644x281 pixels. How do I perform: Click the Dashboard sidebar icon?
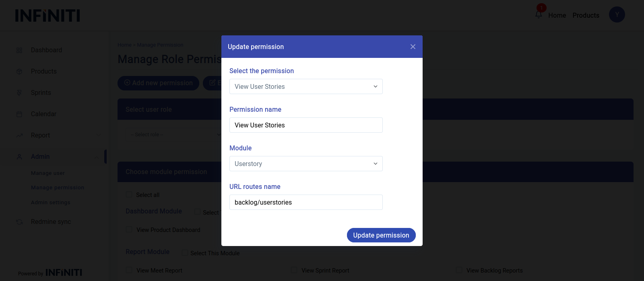[19, 50]
